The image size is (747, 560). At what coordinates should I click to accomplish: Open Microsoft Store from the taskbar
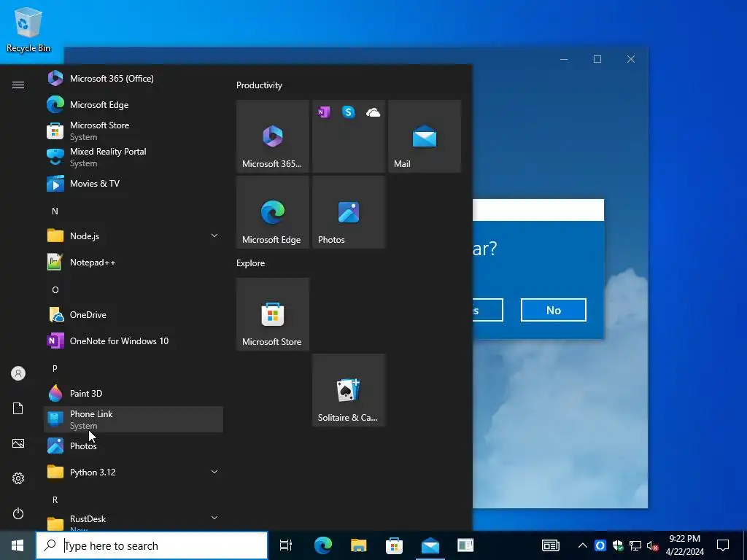click(394, 545)
